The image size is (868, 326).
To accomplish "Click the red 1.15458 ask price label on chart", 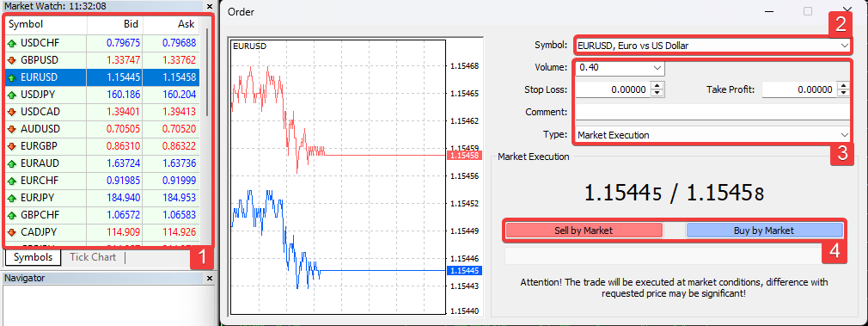I will click(464, 157).
